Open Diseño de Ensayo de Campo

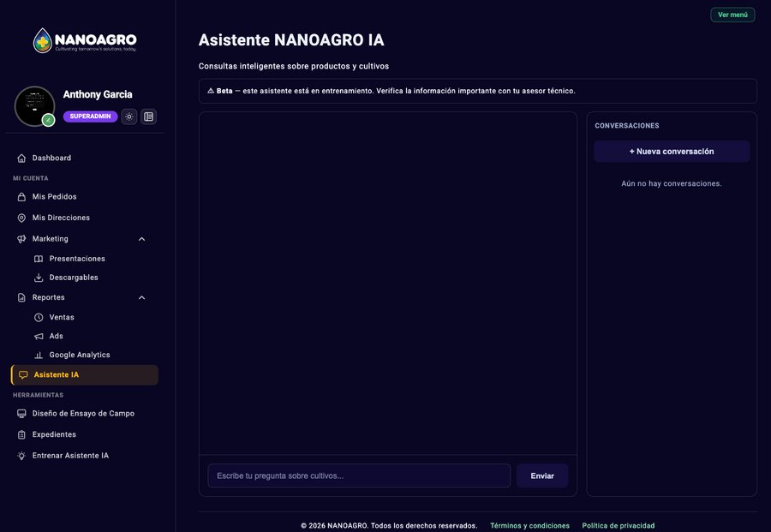85,414
